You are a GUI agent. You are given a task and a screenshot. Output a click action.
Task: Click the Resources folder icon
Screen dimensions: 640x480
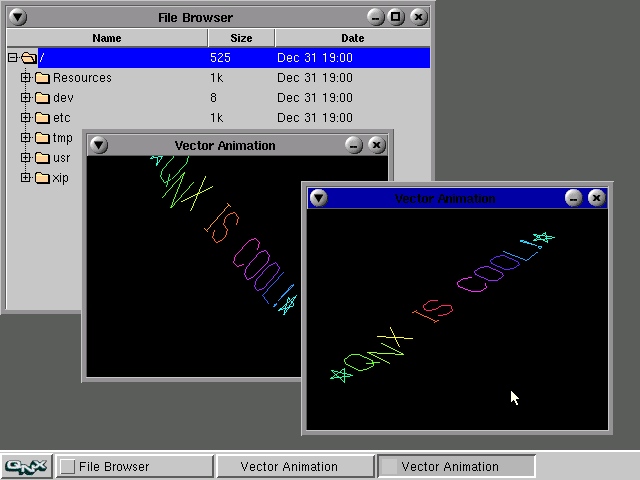42,78
